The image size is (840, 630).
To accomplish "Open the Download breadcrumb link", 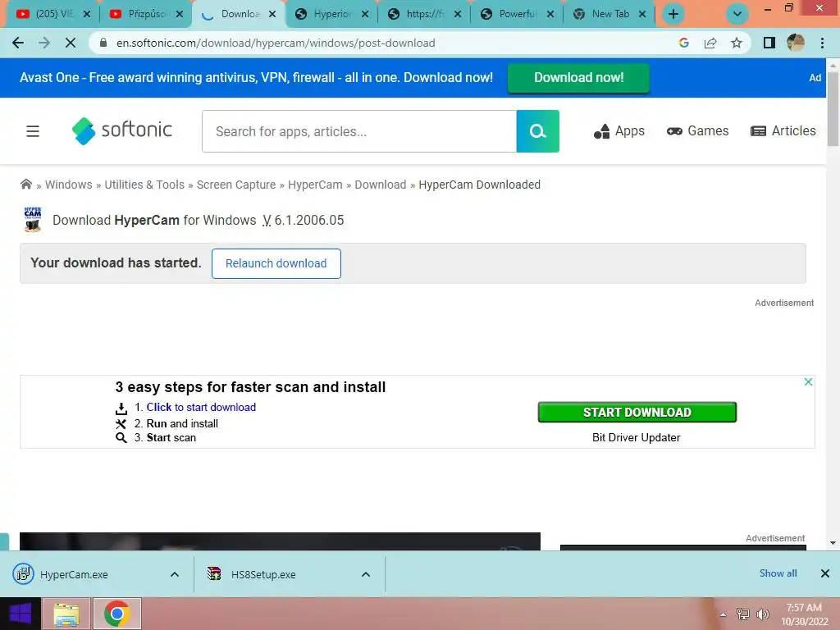I will 381,185.
